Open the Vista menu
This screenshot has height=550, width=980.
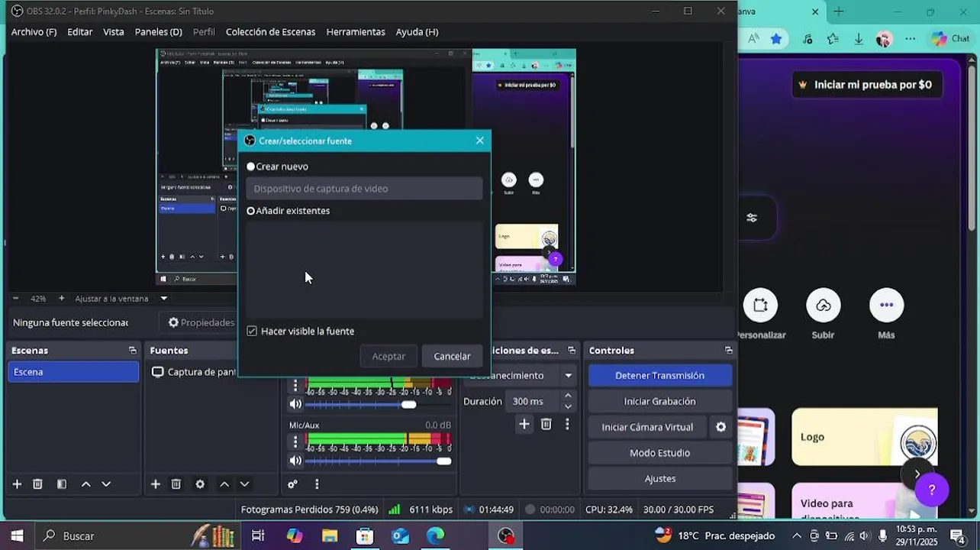pyautogui.click(x=114, y=32)
